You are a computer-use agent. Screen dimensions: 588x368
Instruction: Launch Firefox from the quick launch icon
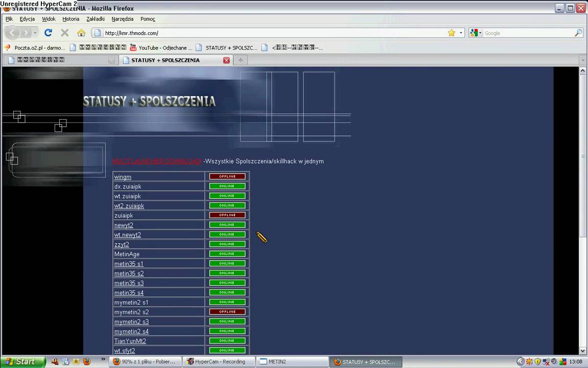pos(87,362)
